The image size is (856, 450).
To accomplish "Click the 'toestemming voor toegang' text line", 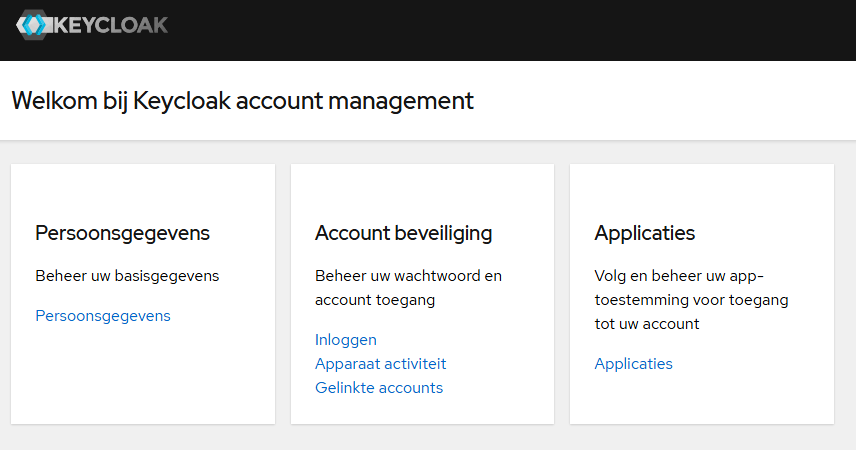I will [691, 300].
